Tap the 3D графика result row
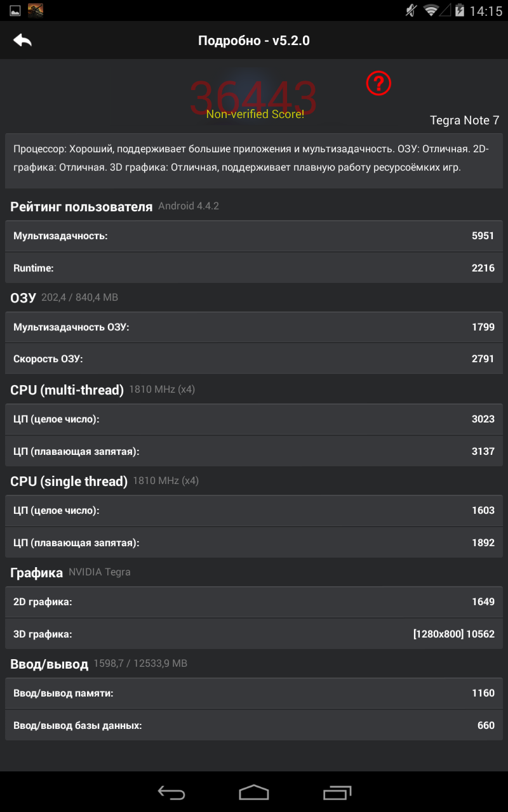Image resolution: width=508 pixels, height=812 pixels. point(254,633)
